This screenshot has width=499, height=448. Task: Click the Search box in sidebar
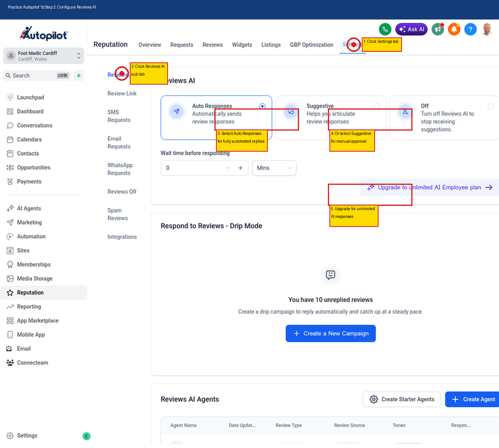[x=37, y=76]
